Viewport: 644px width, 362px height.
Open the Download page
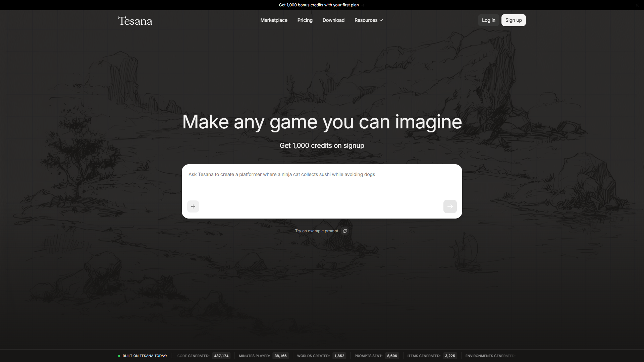tap(333, 20)
